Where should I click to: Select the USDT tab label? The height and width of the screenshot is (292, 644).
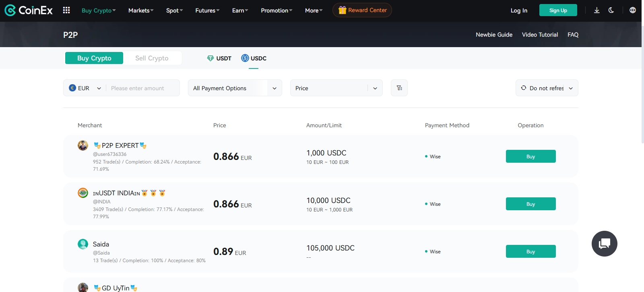pos(224,58)
